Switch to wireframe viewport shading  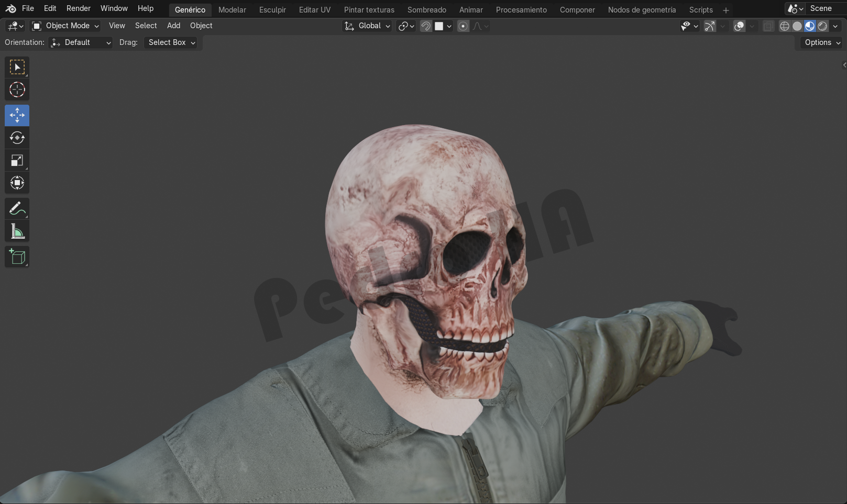point(784,26)
